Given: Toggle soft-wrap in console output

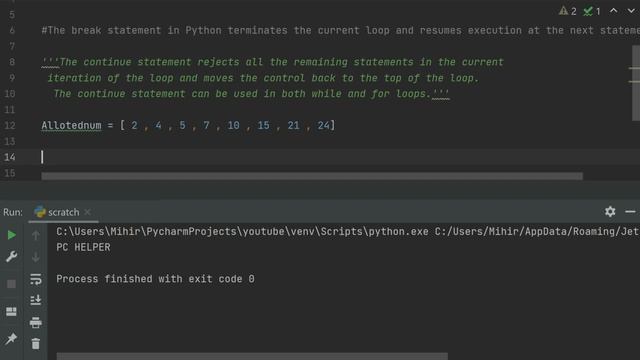Looking at the screenshot, I should (36, 279).
